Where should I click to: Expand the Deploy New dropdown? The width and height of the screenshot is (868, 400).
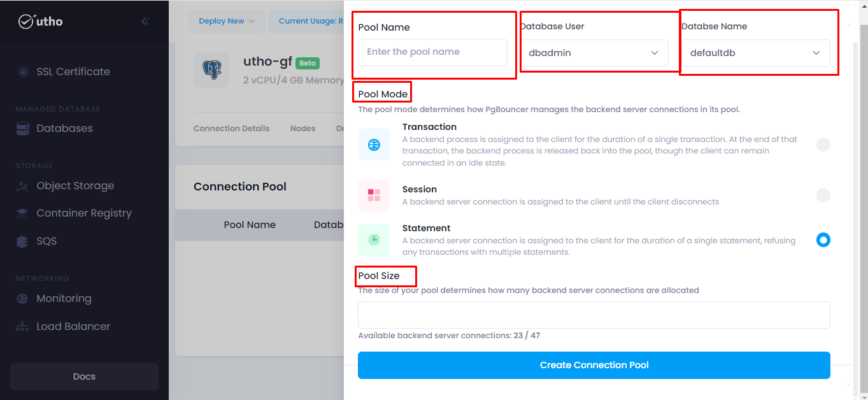click(x=226, y=21)
